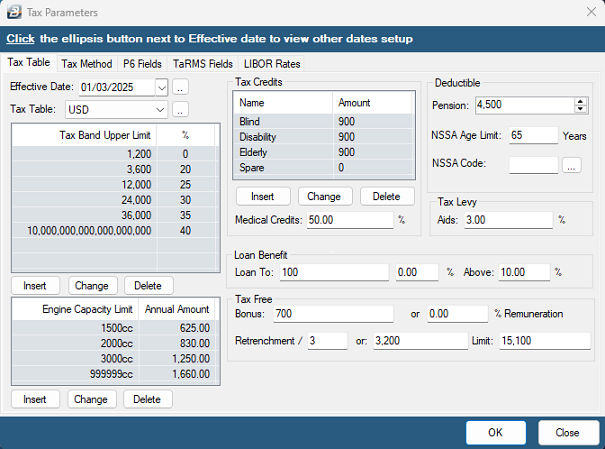Screen dimensions: 605x449
Task: Switch to the Tax Method tab
Action: [x=87, y=64]
